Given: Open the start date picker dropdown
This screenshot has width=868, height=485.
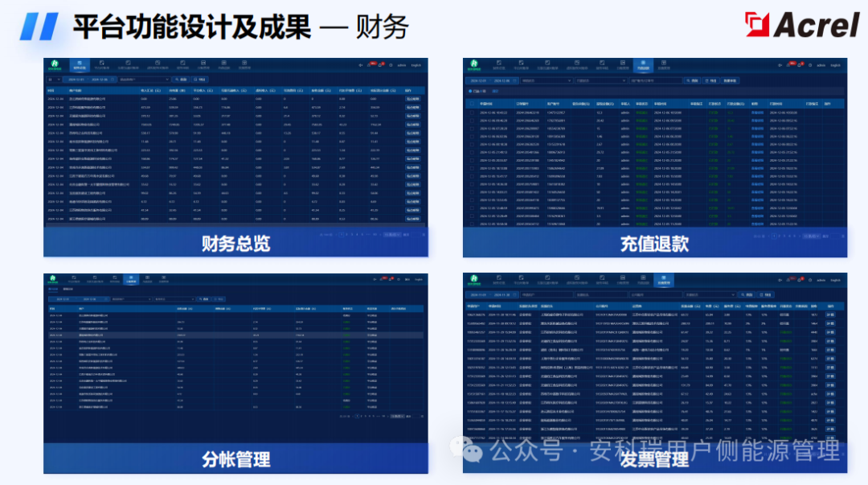Looking at the screenshot, I should pyautogui.click(x=76, y=80).
